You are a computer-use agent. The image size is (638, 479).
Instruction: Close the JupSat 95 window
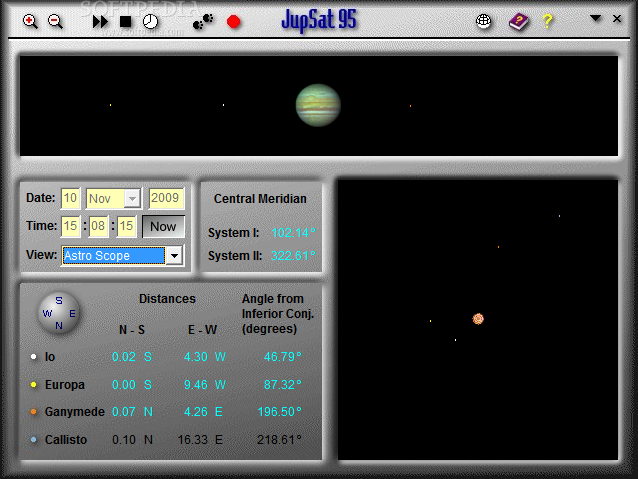[617, 18]
